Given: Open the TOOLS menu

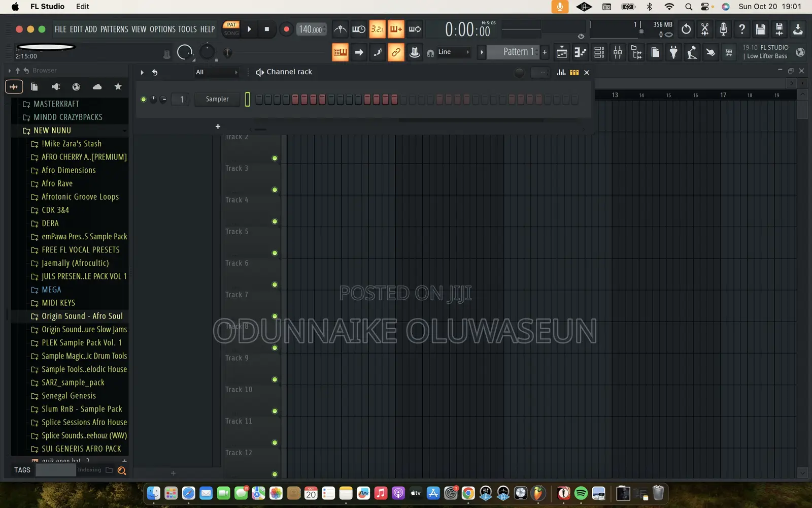Looking at the screenshot, I should tap(187, 29).
